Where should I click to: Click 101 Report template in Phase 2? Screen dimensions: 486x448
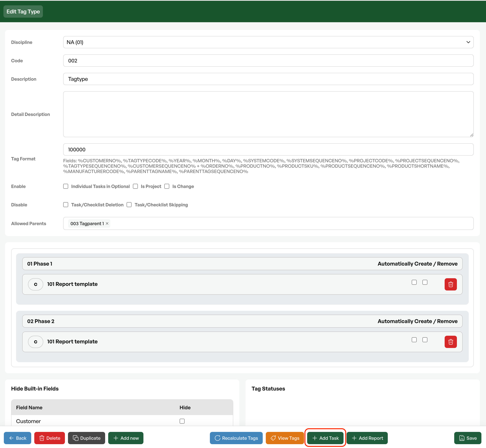point(72,342)
